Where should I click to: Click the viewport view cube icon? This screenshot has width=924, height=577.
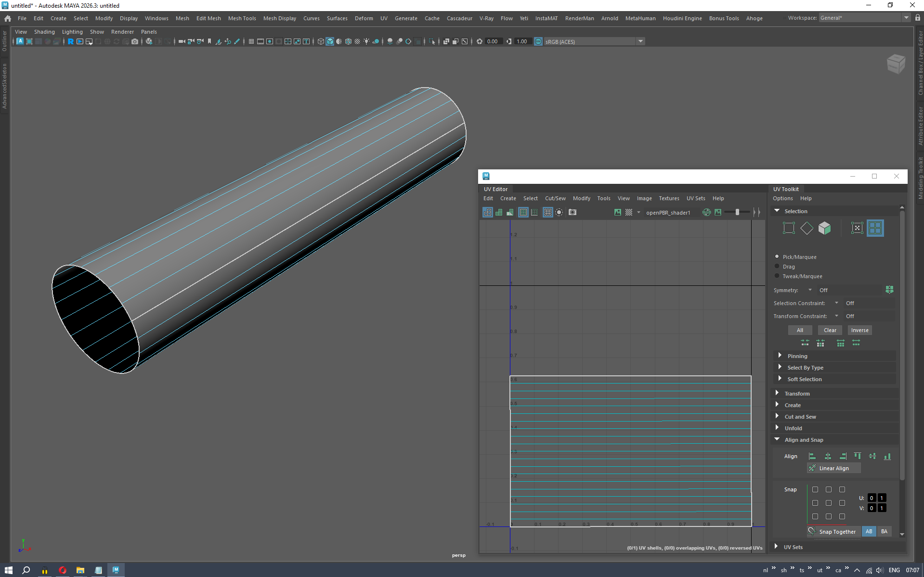(x=896, y=64)
